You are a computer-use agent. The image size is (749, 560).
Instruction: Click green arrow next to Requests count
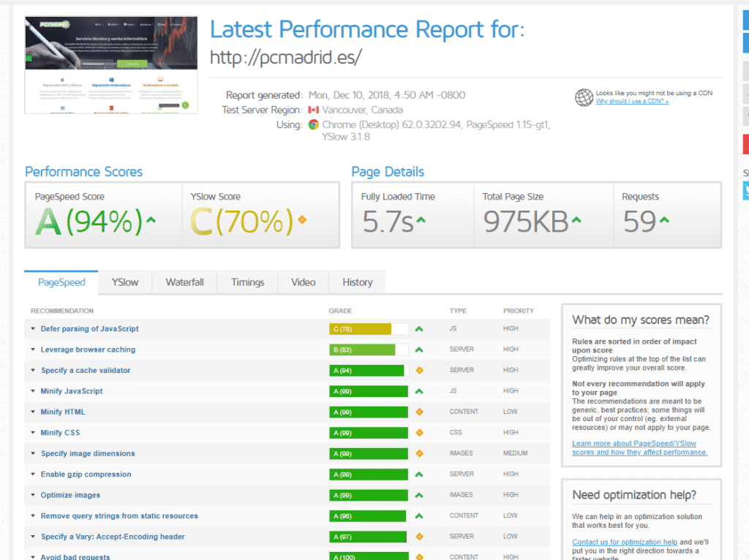point(664,219)
